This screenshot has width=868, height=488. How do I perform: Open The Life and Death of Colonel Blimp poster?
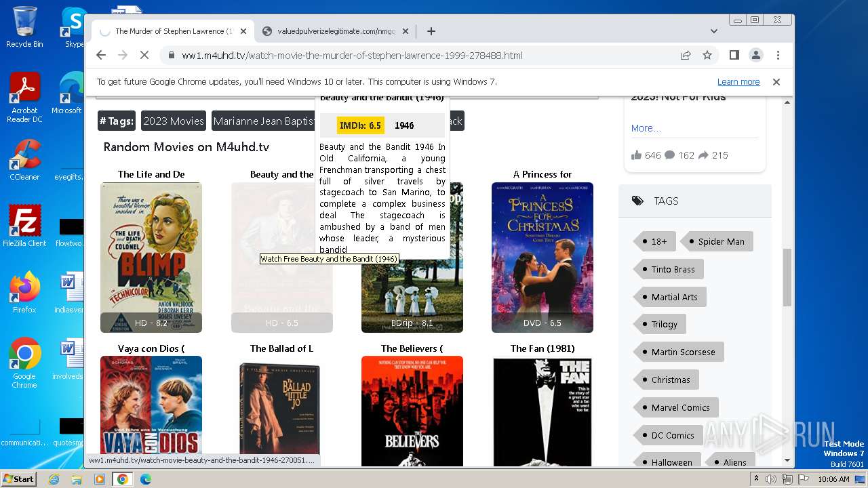151,258
